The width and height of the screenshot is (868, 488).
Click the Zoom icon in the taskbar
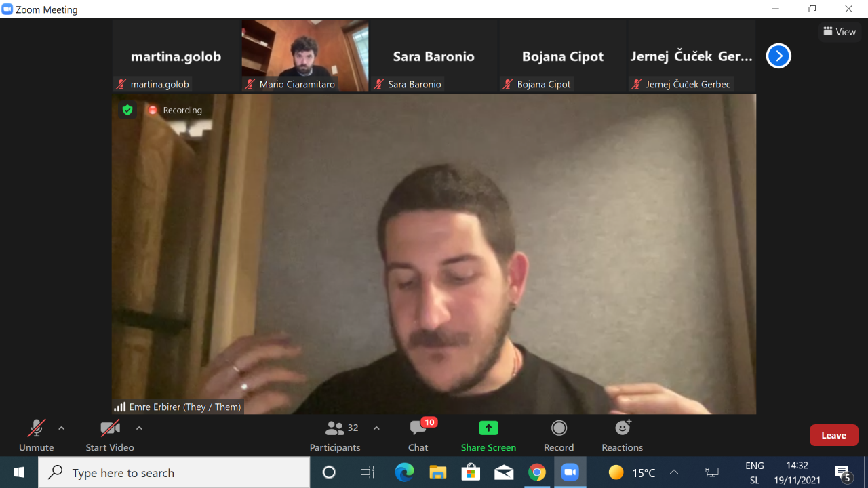(x=570, y=472)
